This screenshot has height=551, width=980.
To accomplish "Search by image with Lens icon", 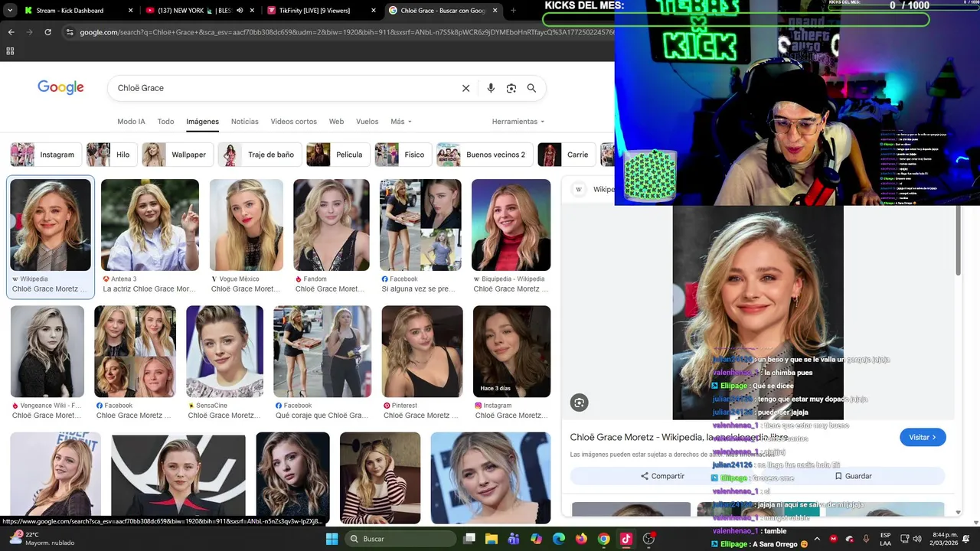I will (x=511, y=88).
